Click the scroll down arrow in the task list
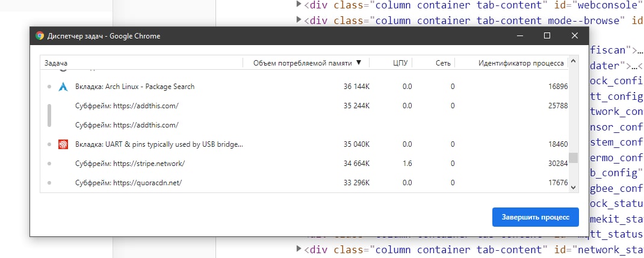Viewport: 644px width, 258px height. (574, 187)
